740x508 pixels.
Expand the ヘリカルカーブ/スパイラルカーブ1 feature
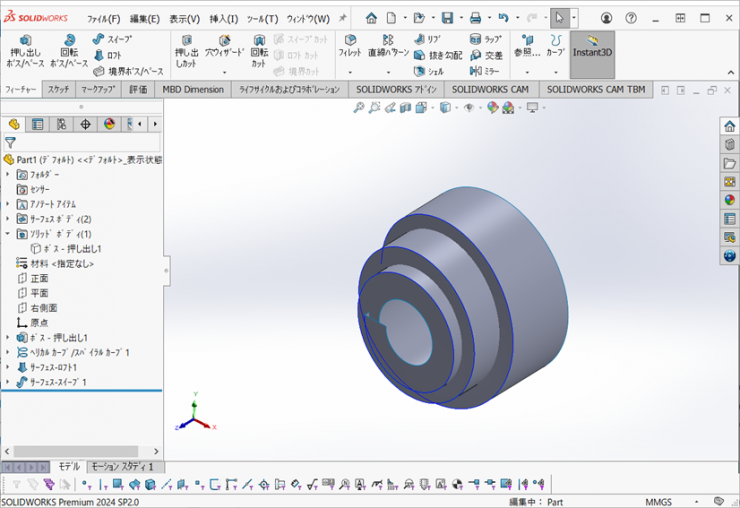tap(8, 353)
